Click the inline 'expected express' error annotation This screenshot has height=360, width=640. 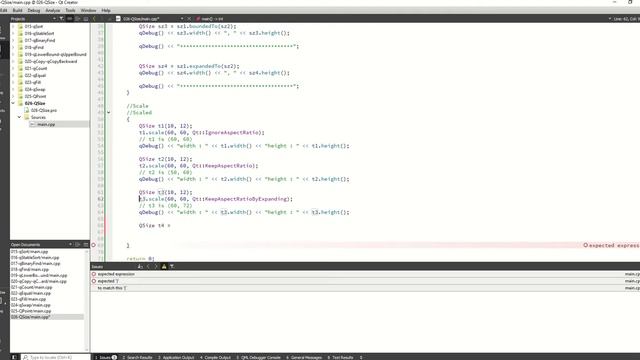(611, 245)
